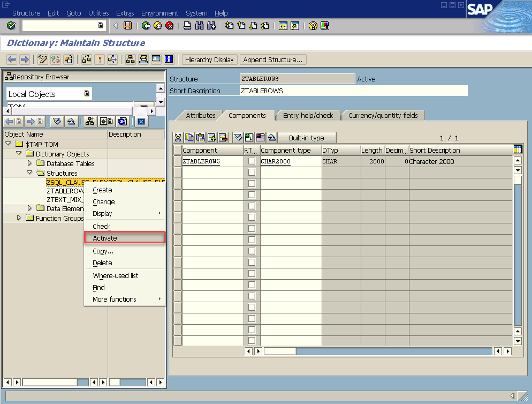Screen dimensions: 532x404
Task: Tick the RType checkbox in the second row
Action: pyautogui.click(x=252, y=173)
